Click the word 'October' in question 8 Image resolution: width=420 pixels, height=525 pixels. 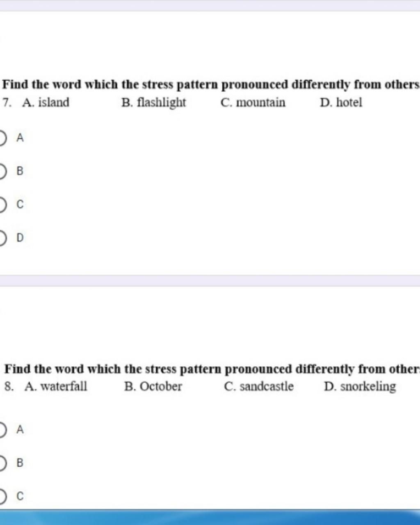pos(161,386)
